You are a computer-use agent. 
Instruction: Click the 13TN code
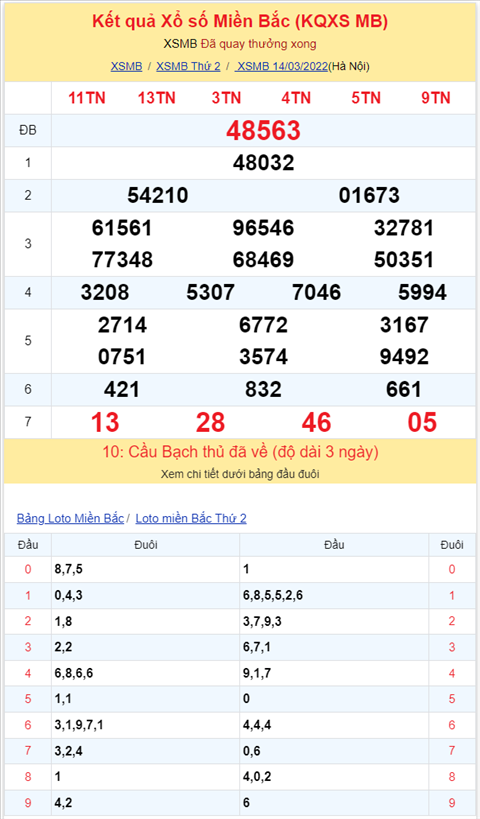(x=157, y=98)
